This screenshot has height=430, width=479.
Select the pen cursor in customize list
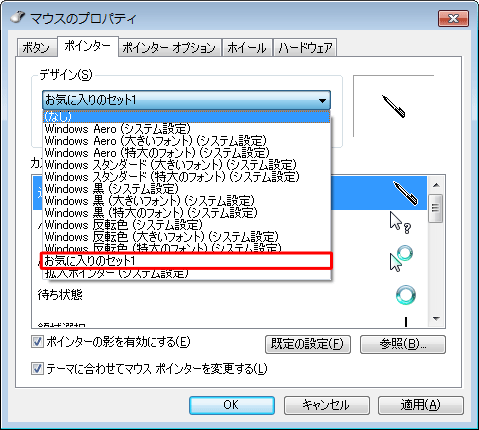click(405, 193)
